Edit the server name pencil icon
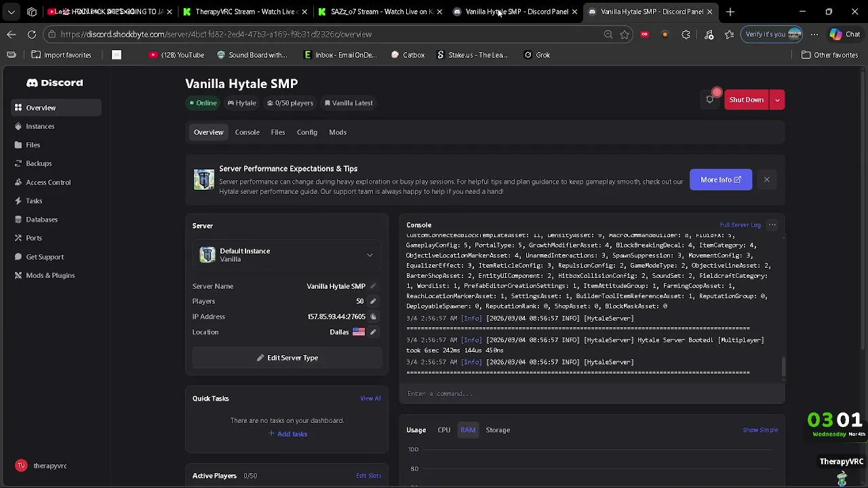This screenshot has width=868, height=488. click(x=373, y=286)
